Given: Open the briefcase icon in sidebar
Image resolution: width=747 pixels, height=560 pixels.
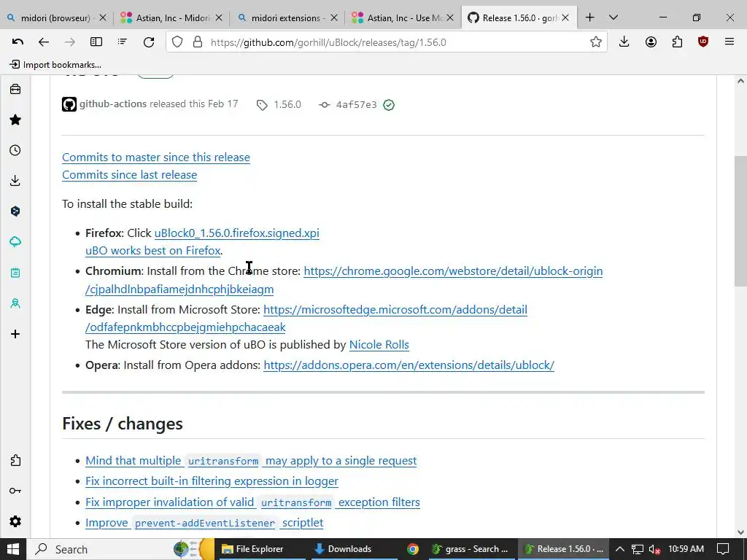Looking at the screenshot, I should tap(15, 89).
